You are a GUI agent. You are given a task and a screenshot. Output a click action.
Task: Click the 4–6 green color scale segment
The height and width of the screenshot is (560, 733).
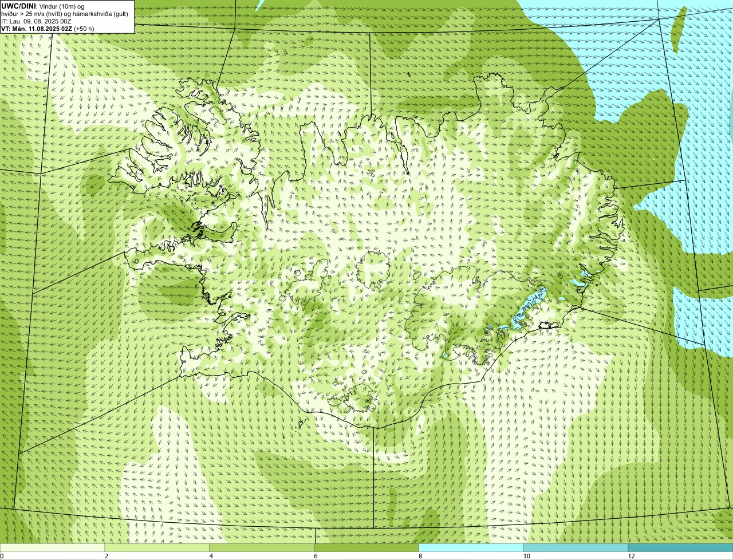pyautogui.click(x=262, y=548)
